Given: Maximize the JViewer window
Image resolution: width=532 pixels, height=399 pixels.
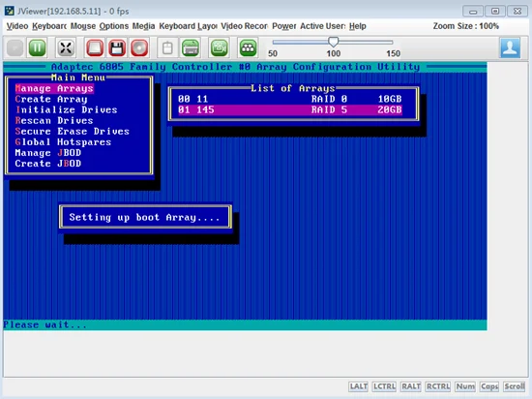Looking at the screenshot, I should point(495,12).
